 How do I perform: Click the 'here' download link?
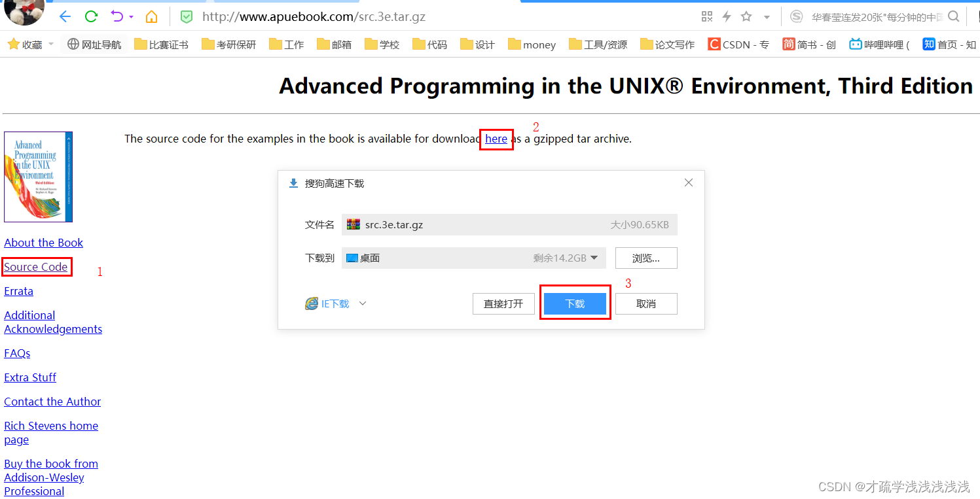(496, 139)
